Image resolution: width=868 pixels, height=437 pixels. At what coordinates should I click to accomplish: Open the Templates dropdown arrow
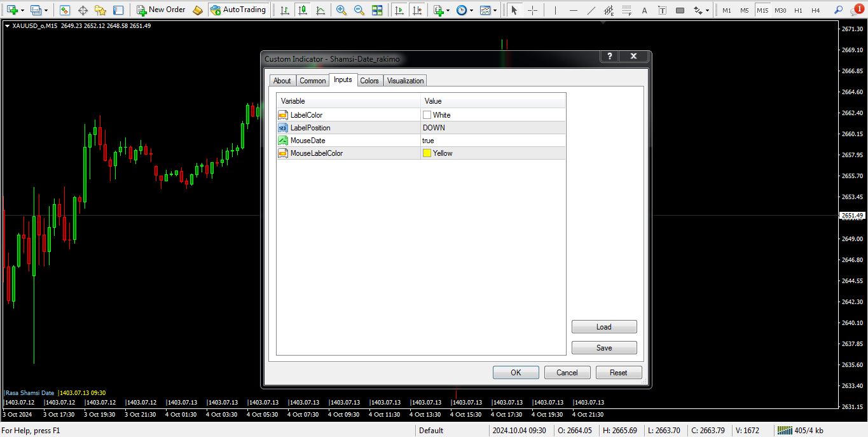(x=494, y=10)
